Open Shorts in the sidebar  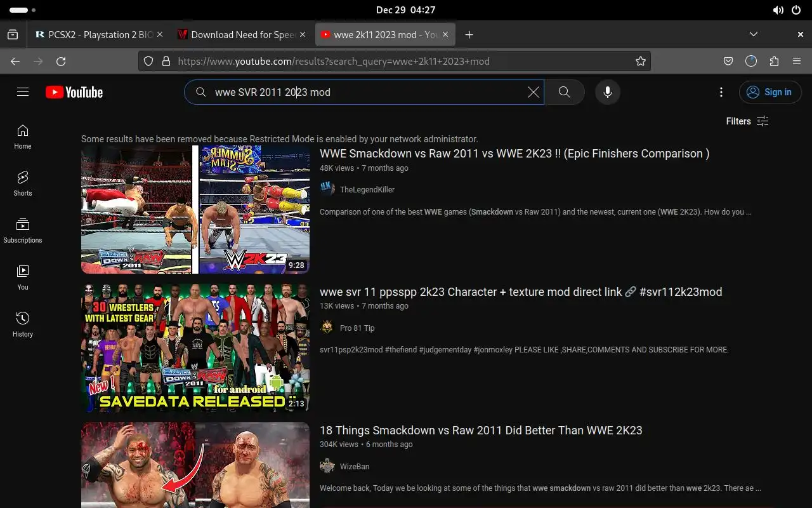point(23,184)
